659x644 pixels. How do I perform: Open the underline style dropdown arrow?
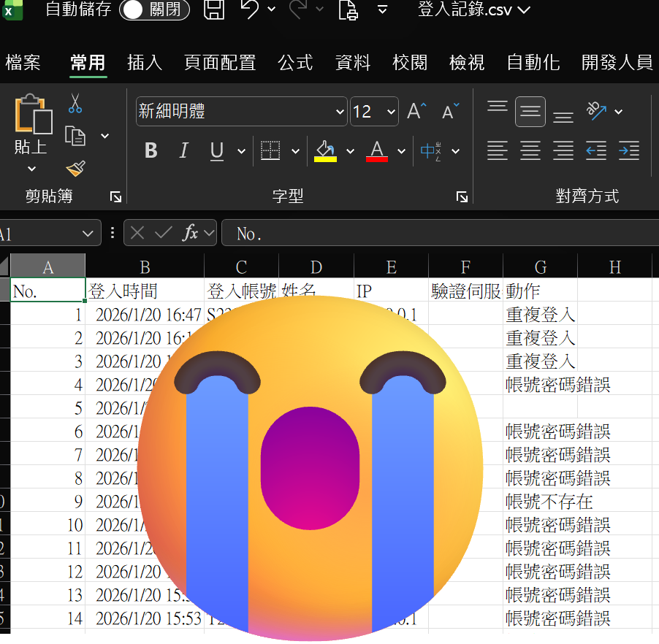241,151
